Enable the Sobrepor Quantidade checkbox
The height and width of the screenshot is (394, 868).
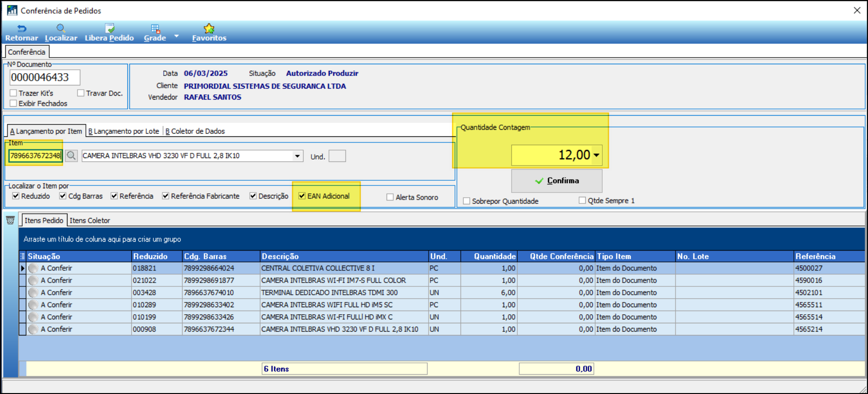click(466, 201)
